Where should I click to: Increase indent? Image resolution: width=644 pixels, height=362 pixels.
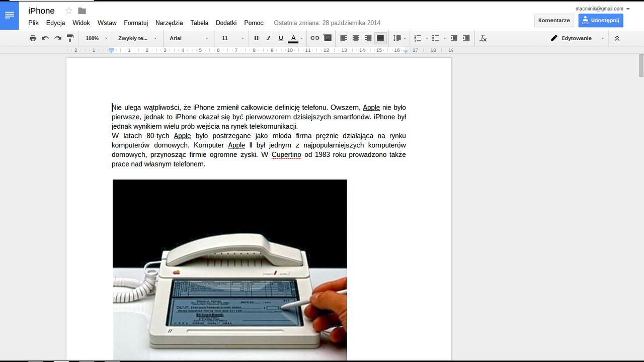466,38
